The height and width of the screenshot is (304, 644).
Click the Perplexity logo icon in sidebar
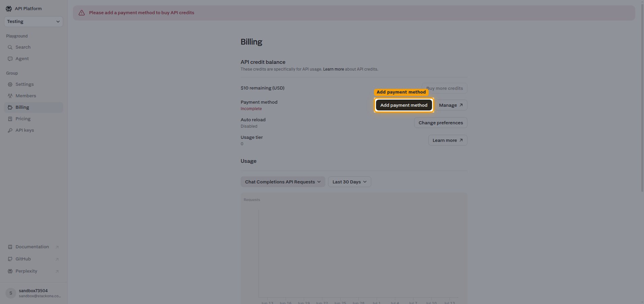pos(10,271)
